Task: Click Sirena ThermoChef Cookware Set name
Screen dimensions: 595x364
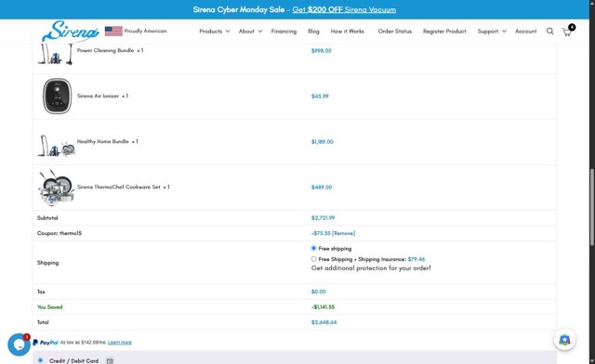Action: [118, 187]
